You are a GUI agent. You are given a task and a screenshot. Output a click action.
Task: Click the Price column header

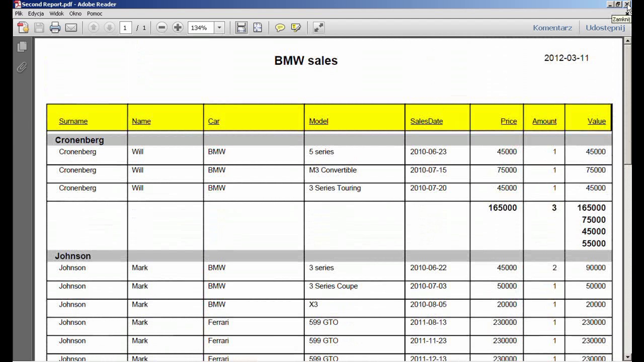coord(509,121)
